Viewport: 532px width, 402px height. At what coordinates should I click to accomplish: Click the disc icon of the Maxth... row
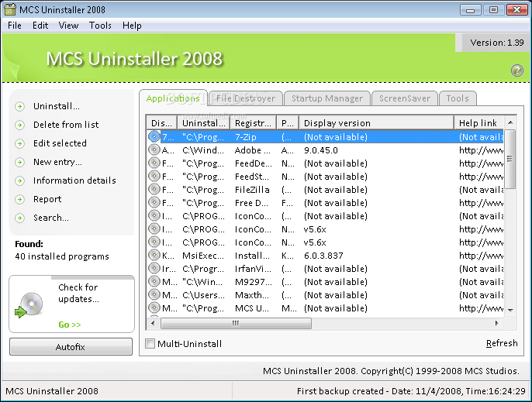154,294
